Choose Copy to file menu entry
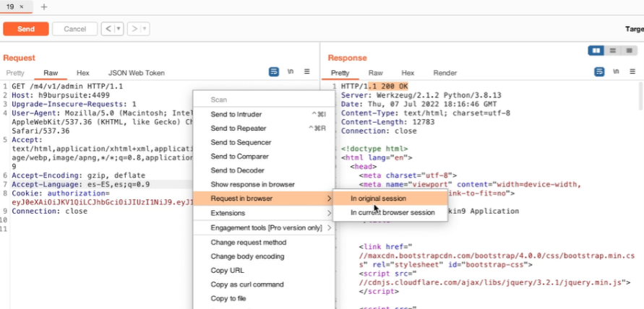644x309 pixels. pyautogui.click(x=264, y=298)
